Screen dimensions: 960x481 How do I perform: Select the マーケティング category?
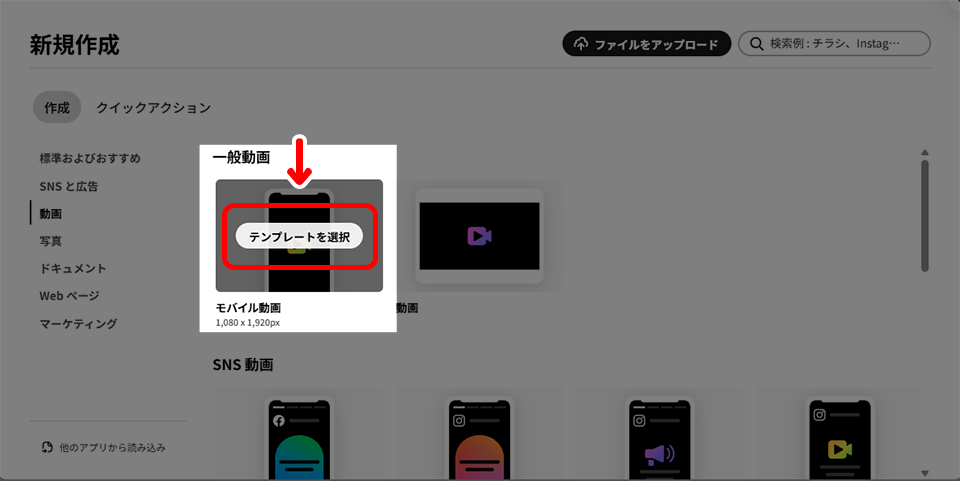click(78, 324)
